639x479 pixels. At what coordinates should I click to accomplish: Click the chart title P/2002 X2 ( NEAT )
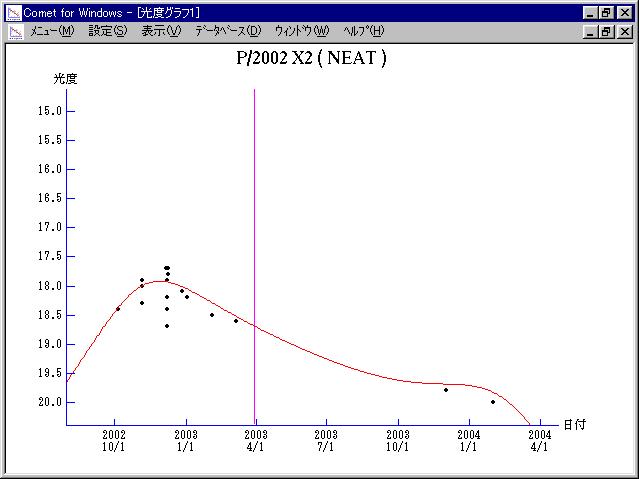click(x=311, y=58)
